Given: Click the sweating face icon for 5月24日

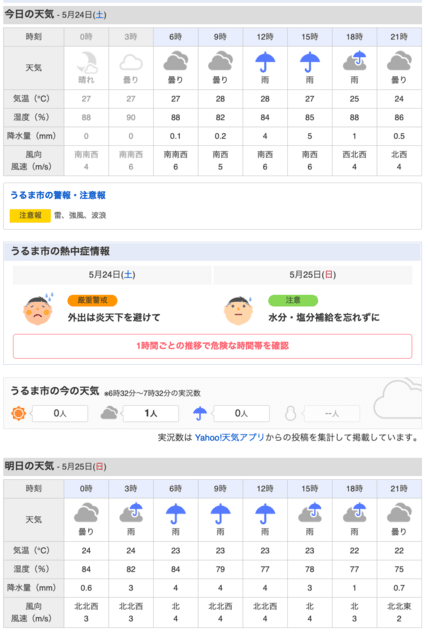Looking at the screenshot, I should click(x=38, y=309).
